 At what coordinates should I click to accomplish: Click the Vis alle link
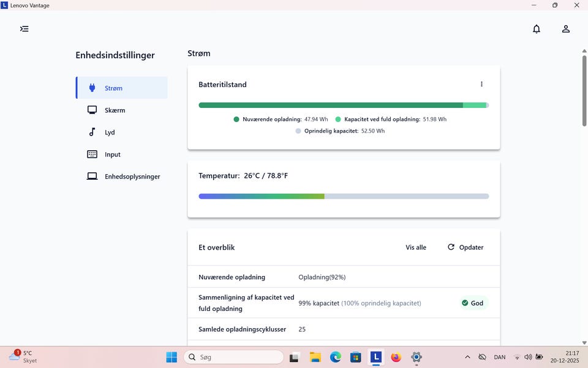click(416, 247)
